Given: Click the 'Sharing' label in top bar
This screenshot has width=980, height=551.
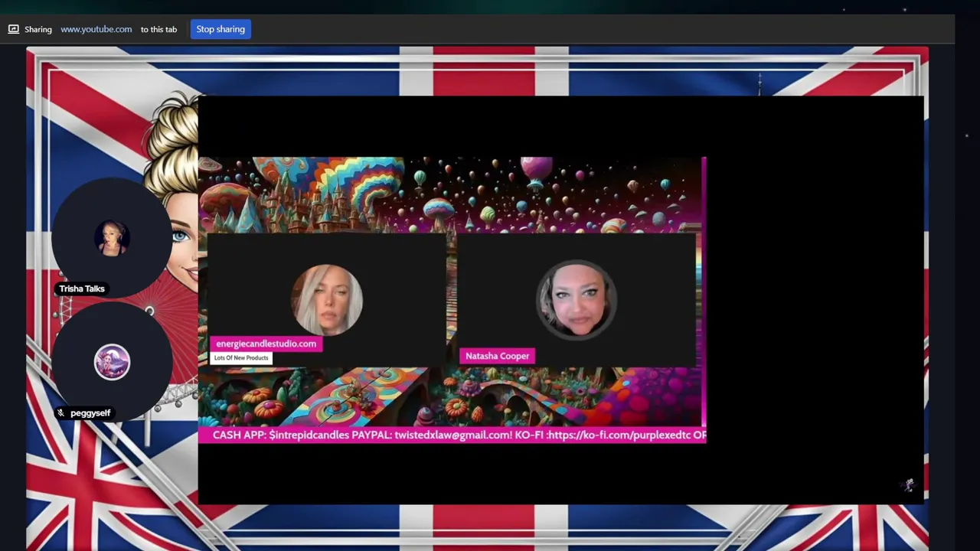Looking at the screenshot, I should tap(38, 29).
